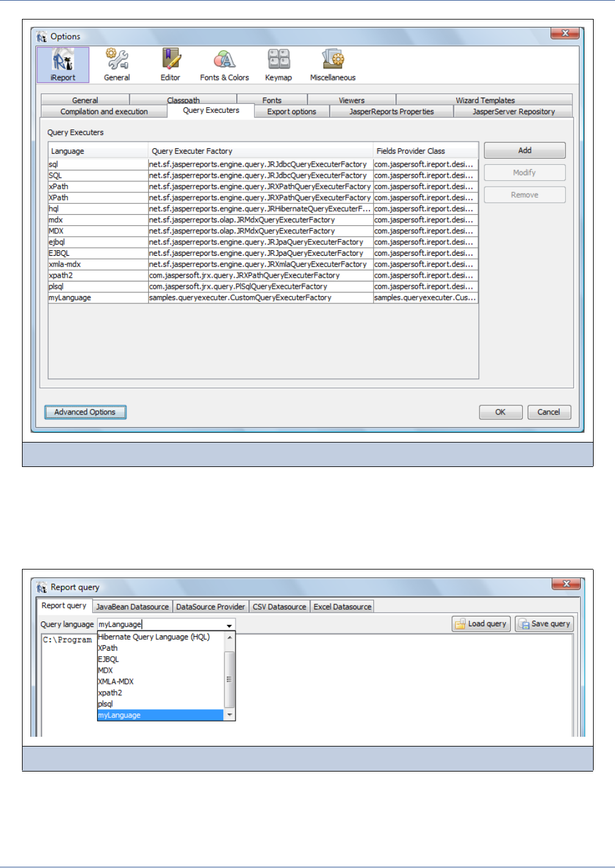Image resolution: width=615 pixels, height=868 pixels.
Task: Choose Hibernate Query Language (HQL) option
Action: pyautogui.click(x=160, y=637)
